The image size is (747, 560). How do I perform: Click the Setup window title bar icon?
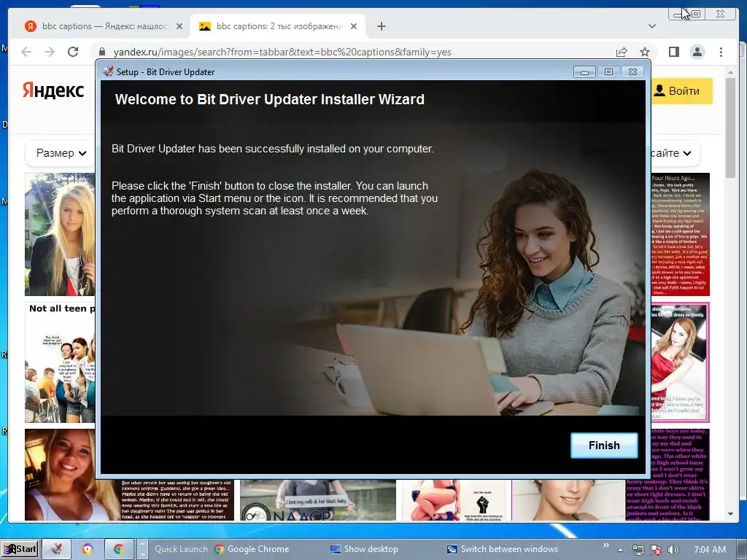[108, 71]
